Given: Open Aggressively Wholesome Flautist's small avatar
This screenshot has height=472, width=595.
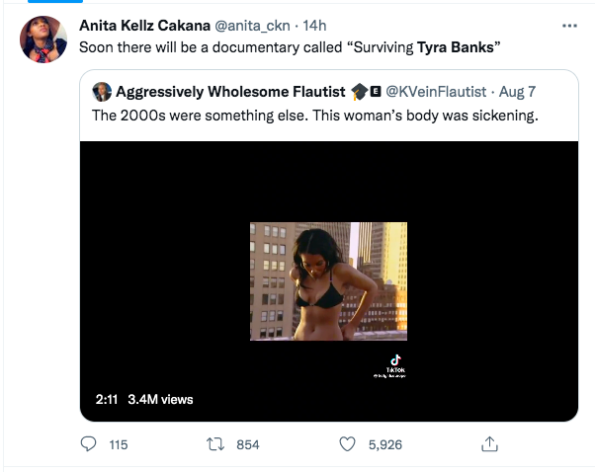Looking at the screenshot, I should (x=102, y=92).
